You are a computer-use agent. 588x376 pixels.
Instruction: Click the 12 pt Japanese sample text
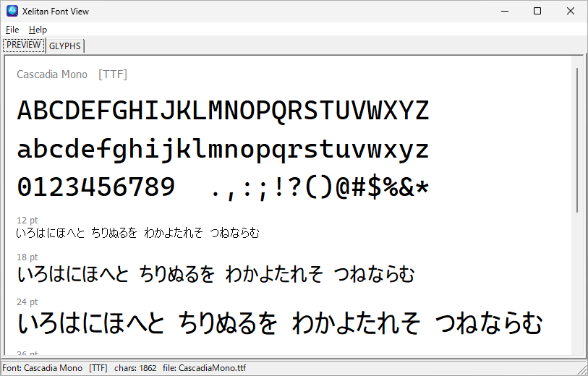[x=137, y=233]
